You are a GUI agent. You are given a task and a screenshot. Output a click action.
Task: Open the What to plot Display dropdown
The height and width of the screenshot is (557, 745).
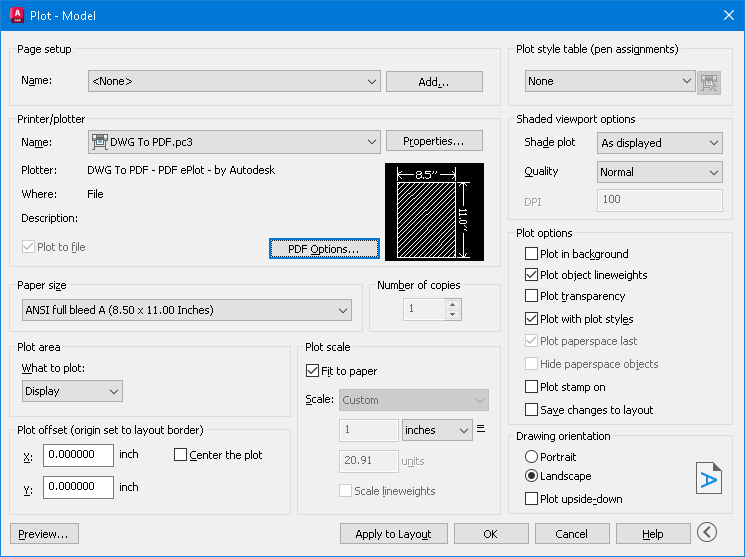(x=72, y=391)
